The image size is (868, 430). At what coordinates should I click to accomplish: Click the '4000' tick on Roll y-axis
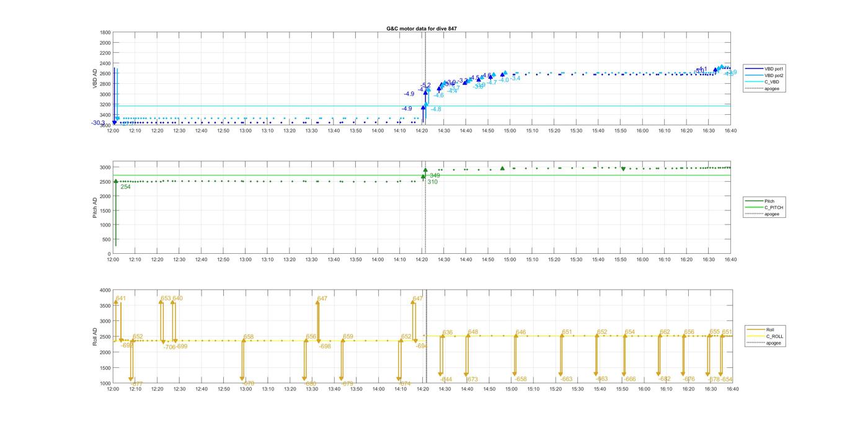tap(105, 290)
